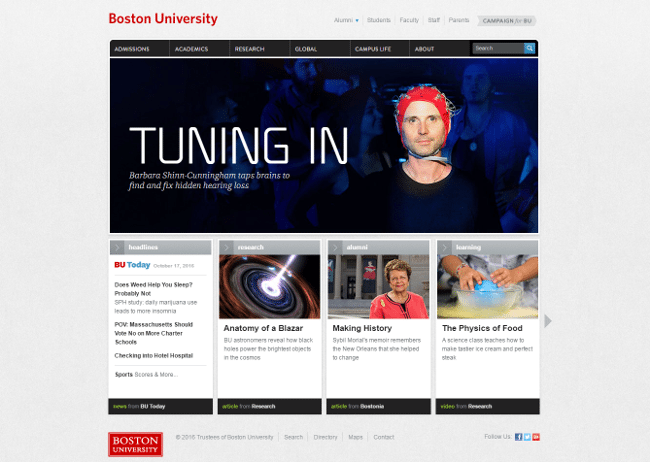The width and height of the screenshot is (650, 462).
Task: Open the Admissions menu
Action: (x=132, y=49)
